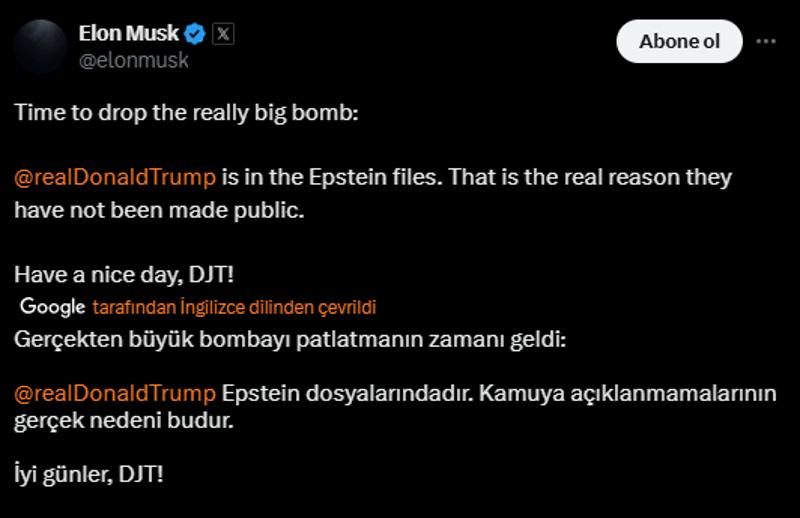
Task: Click the "Time to drop the really big bomb" line
Action: tap(185, 112)
